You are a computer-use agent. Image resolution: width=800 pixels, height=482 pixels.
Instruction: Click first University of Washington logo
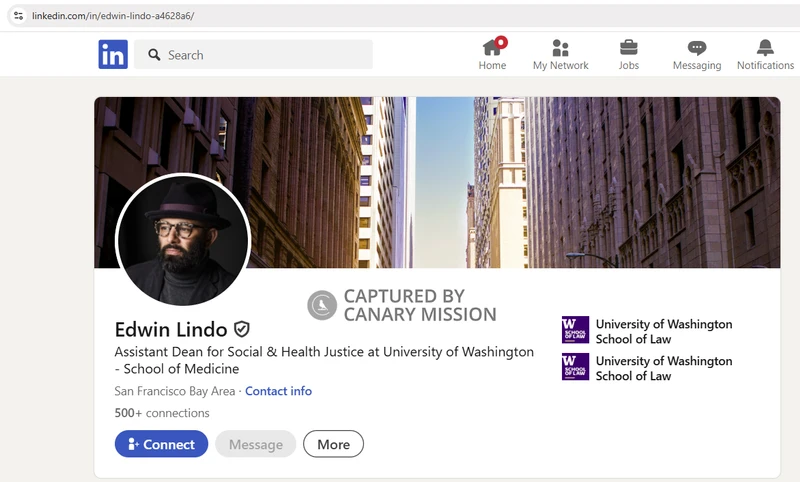click(576, 330)
